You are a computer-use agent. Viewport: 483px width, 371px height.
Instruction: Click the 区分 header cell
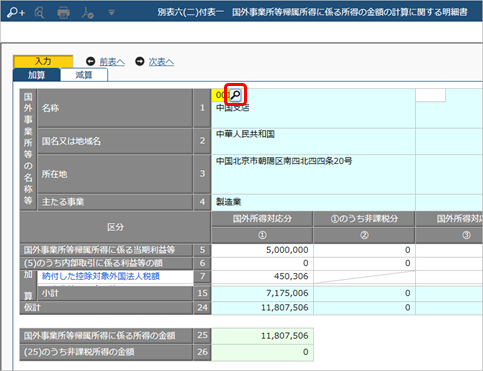pos(115,227)
